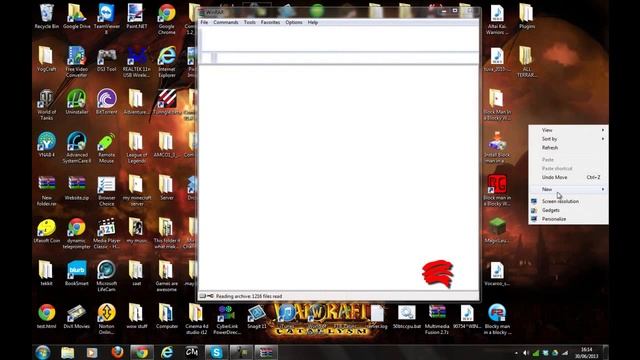Launch the Microsoft LifeCam shortcut
The height and width of the screenshot is (360, 640).
[107, 276]
